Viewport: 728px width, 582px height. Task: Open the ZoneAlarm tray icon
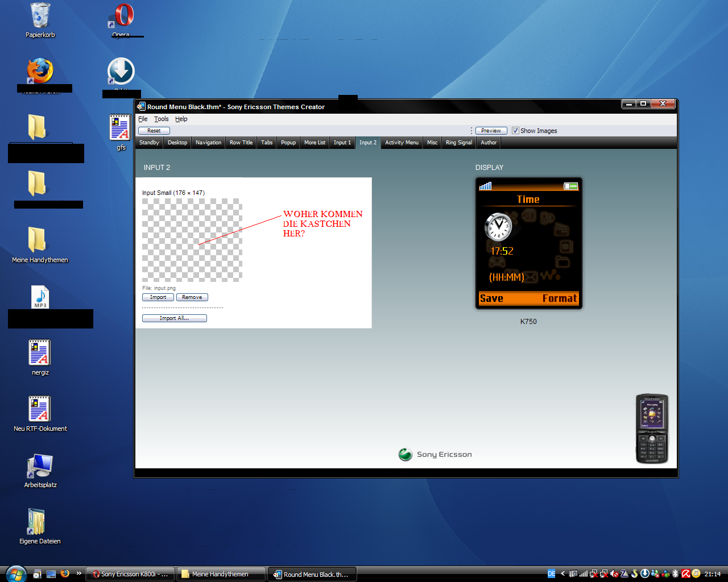click(624, 574)
